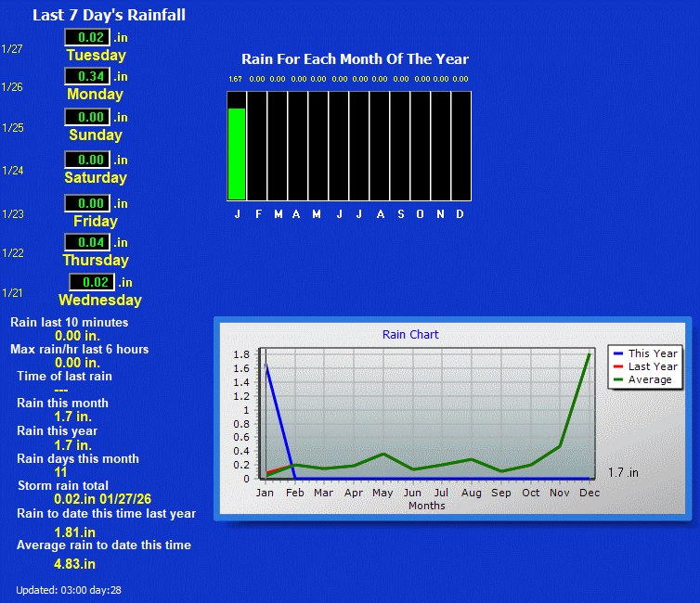
Task: Click the 1.67 value above January bar
Action: [x=236, y=80]
